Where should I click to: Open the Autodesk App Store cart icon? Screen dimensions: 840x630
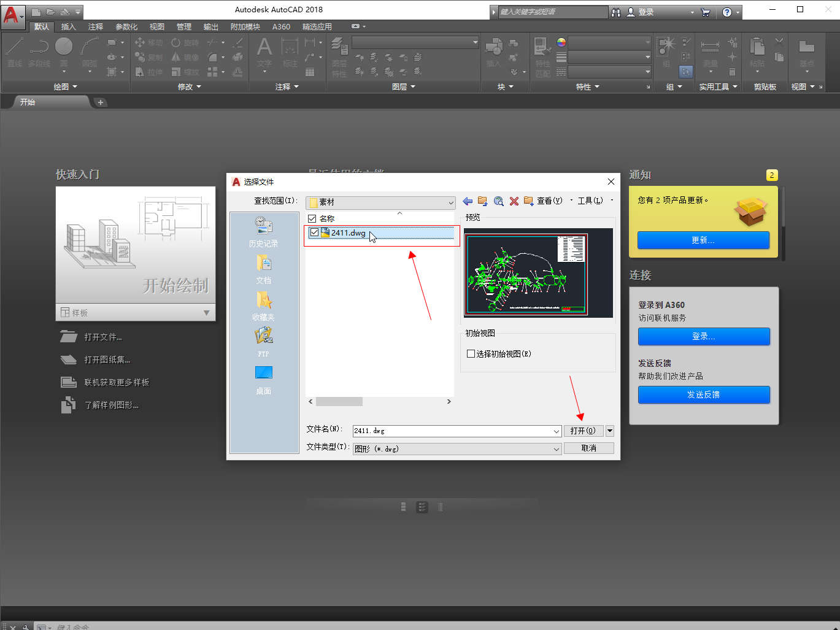706,12
